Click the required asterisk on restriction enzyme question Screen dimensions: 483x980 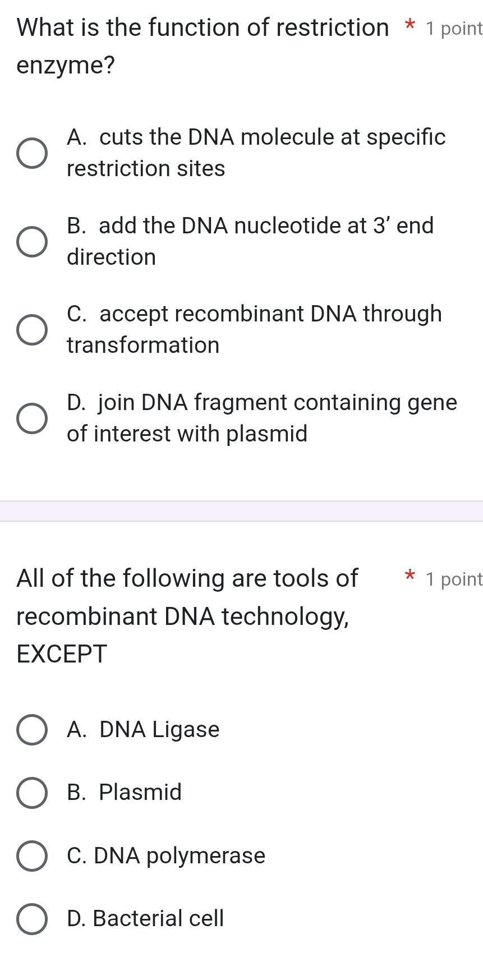(x=411, y=26)
